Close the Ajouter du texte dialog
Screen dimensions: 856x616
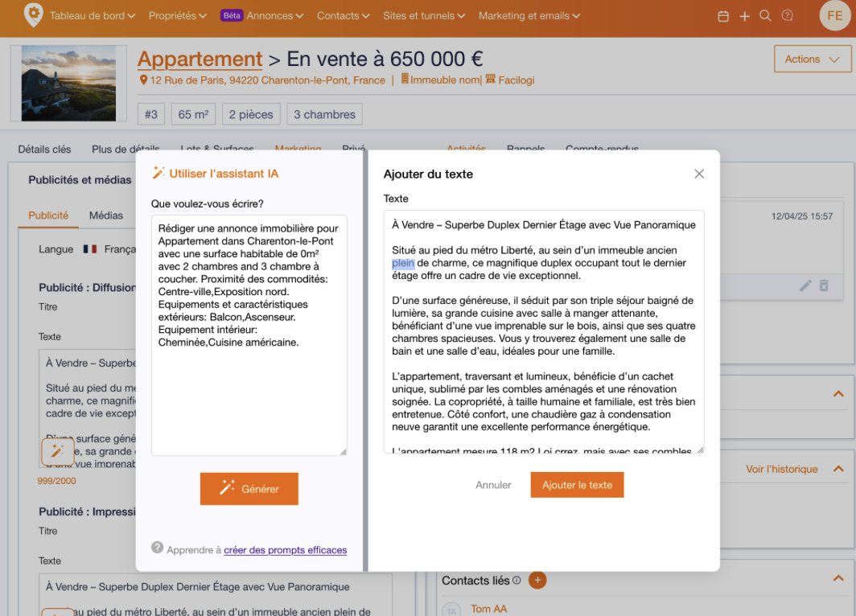tap(699, 174)
